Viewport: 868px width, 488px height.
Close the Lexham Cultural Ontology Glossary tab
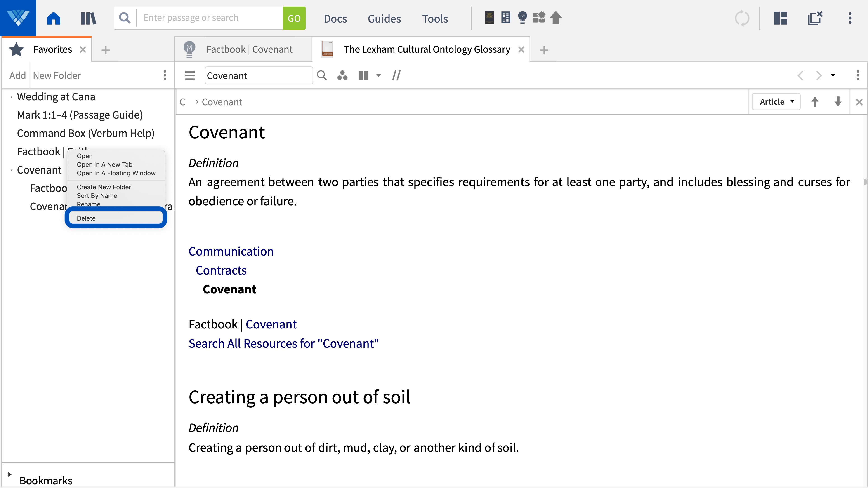click(x=521, y=49)
